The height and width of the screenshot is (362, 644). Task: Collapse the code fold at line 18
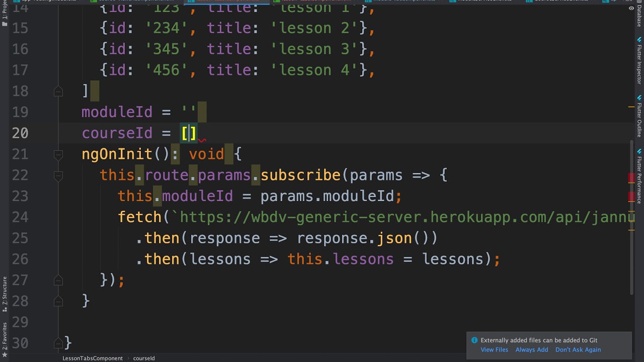[58, 91]
